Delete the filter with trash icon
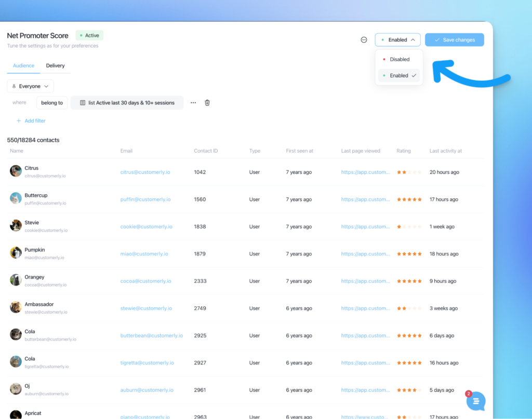 207,103
